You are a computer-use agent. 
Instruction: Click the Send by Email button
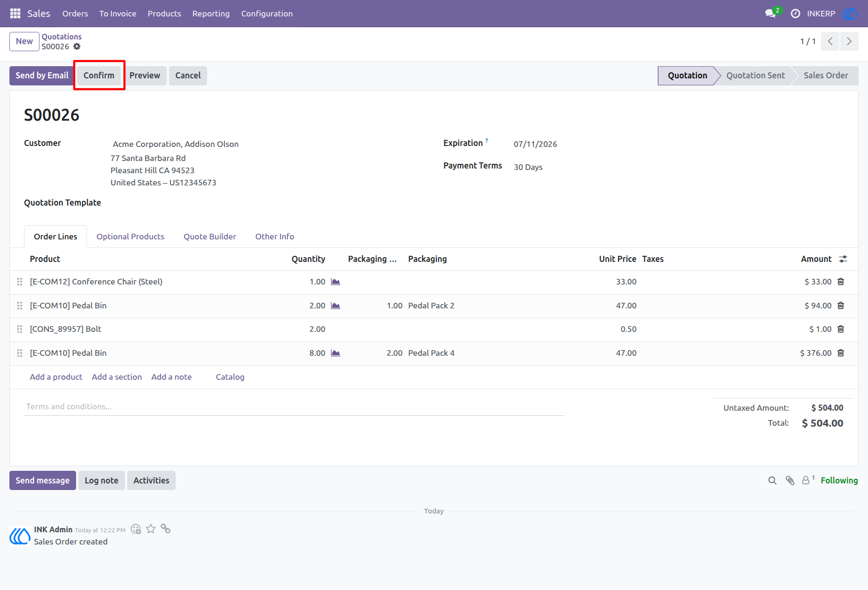pos(42,76)
